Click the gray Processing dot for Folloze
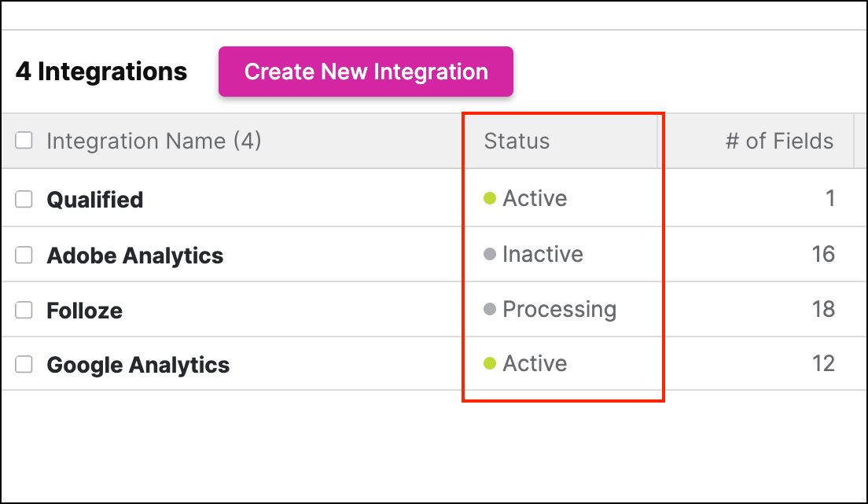The image size is (868, 504). point(489,310)
